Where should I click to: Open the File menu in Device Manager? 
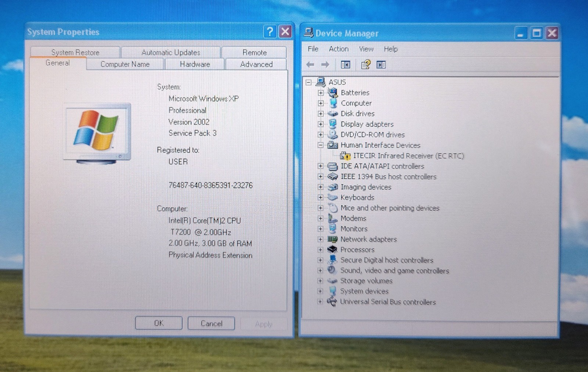click(x=313, y=49)
